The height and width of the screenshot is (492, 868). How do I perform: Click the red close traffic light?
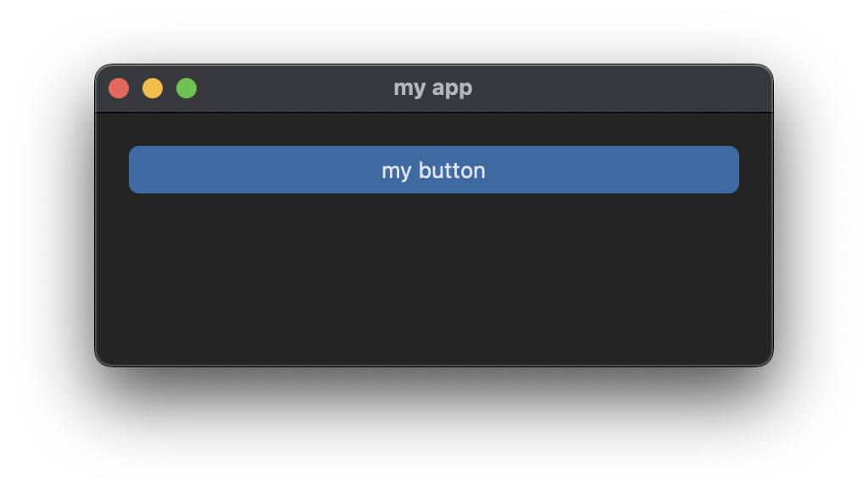pos(119,87)
